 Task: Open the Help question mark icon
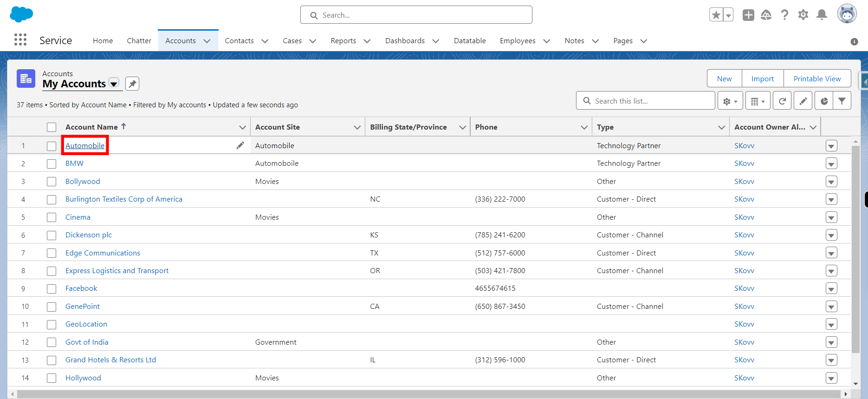[x=784, y=15]
